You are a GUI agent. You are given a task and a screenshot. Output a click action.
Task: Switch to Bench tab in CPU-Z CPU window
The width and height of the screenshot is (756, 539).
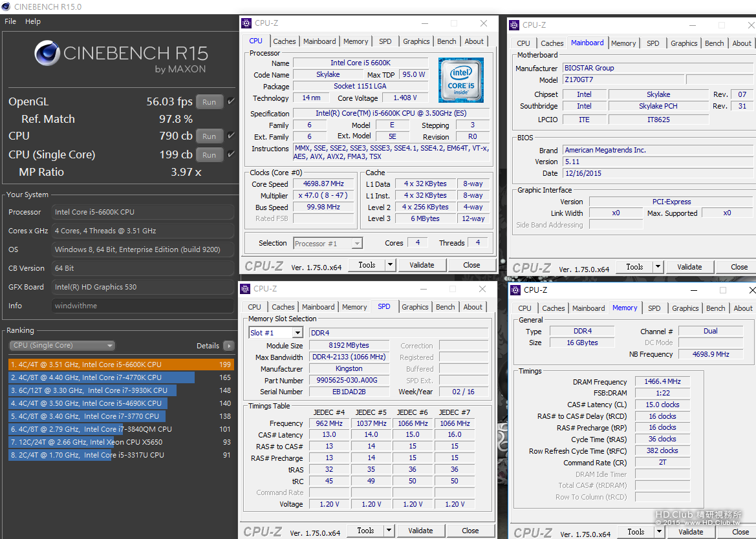point(446,41)
